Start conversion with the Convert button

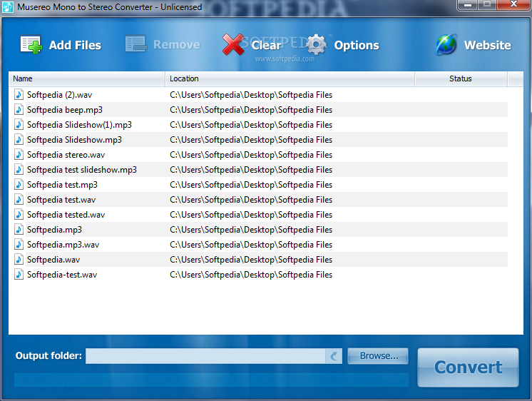(468, 367)
